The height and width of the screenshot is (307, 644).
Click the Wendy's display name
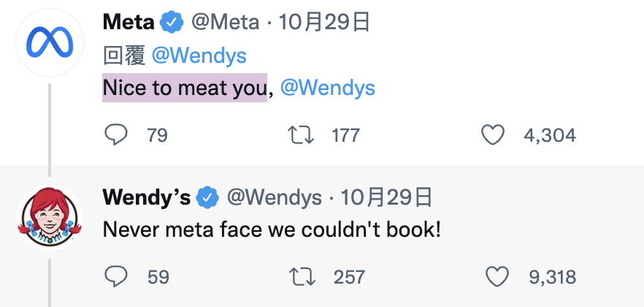pos(147,197)
